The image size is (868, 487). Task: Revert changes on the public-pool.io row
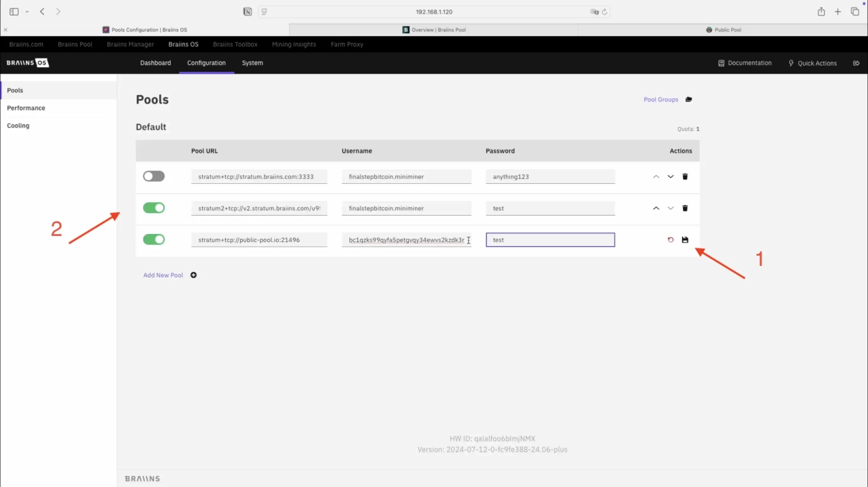pos(671,240)
